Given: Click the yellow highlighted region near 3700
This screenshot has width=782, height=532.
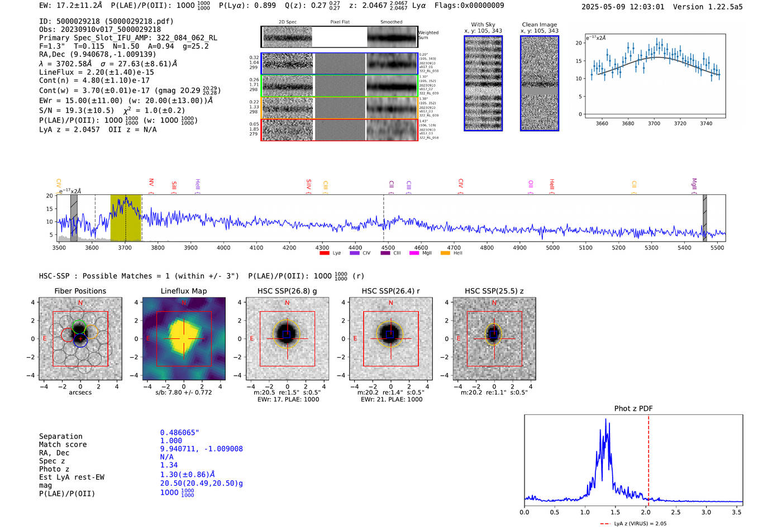Looking at the screenshot, I should point(126,218).
